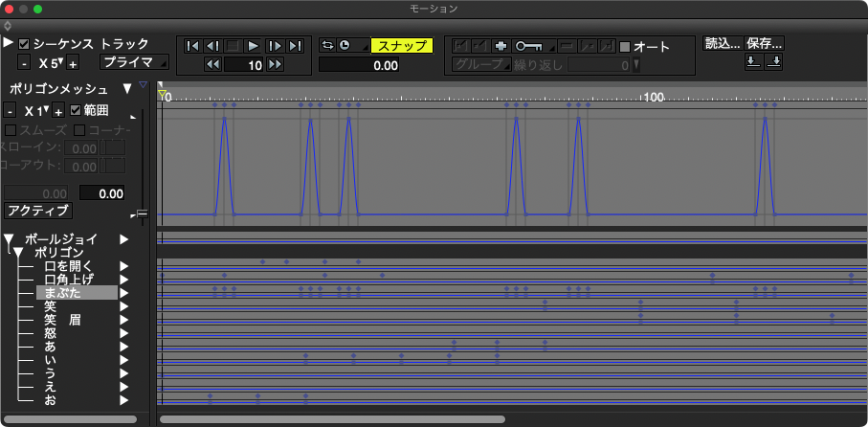Screen dimensions: 868x427
Task: Collapse the ポリゴンメッシュ panel triangle
Action: pyautogui.click(x=128, y=89)
